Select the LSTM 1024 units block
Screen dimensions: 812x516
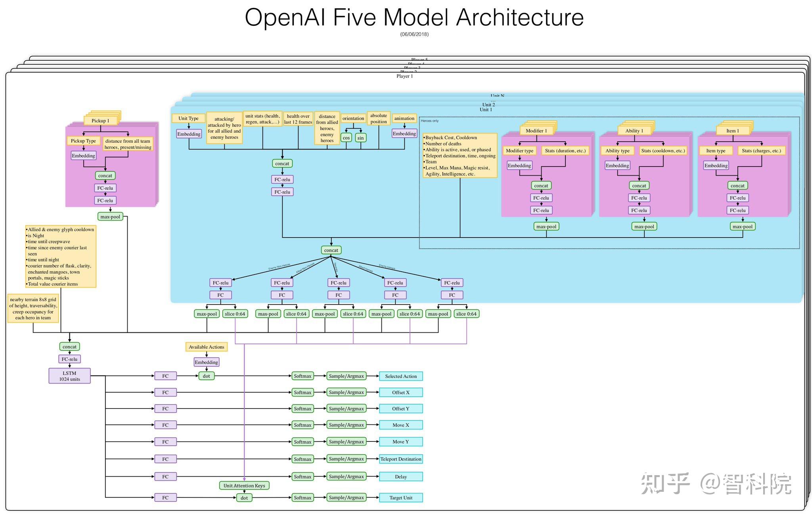69,376
